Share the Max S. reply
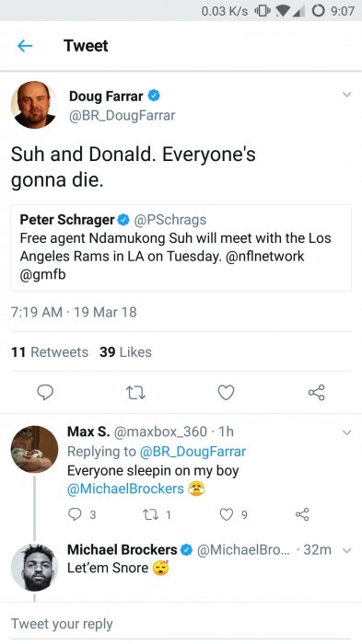 pos(302,514)
